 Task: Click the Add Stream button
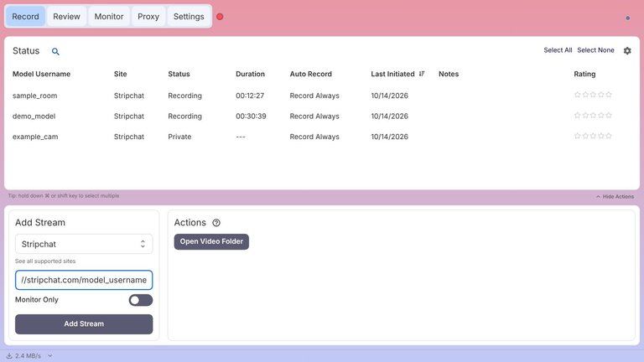84,323
